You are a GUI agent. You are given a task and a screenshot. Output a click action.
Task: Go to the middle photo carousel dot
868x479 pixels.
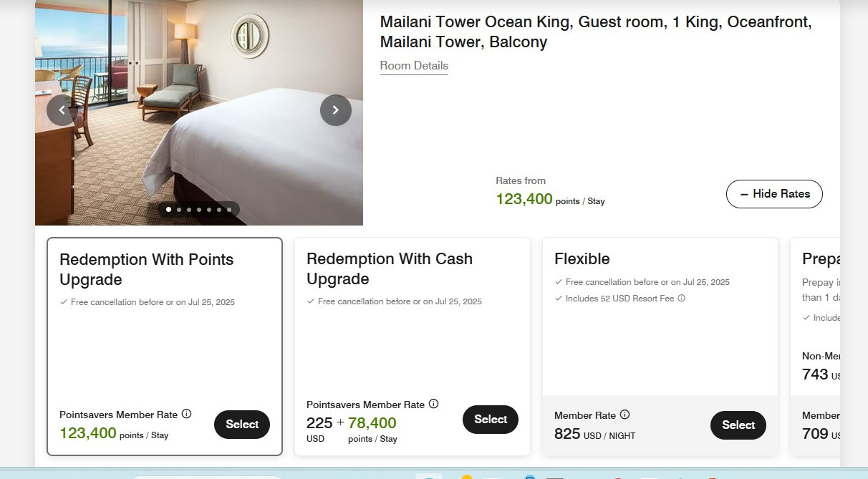198,210
